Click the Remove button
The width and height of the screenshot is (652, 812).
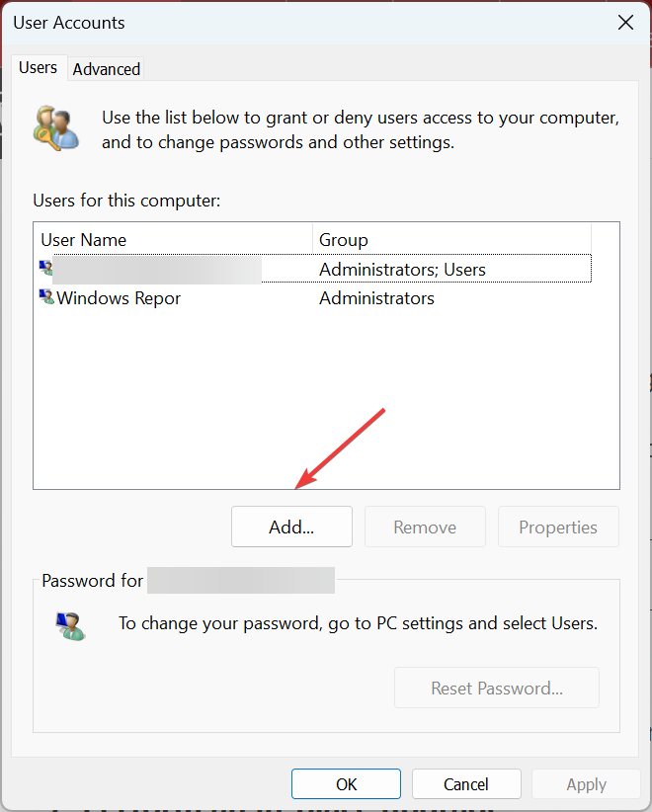click(x=425, y=527)
